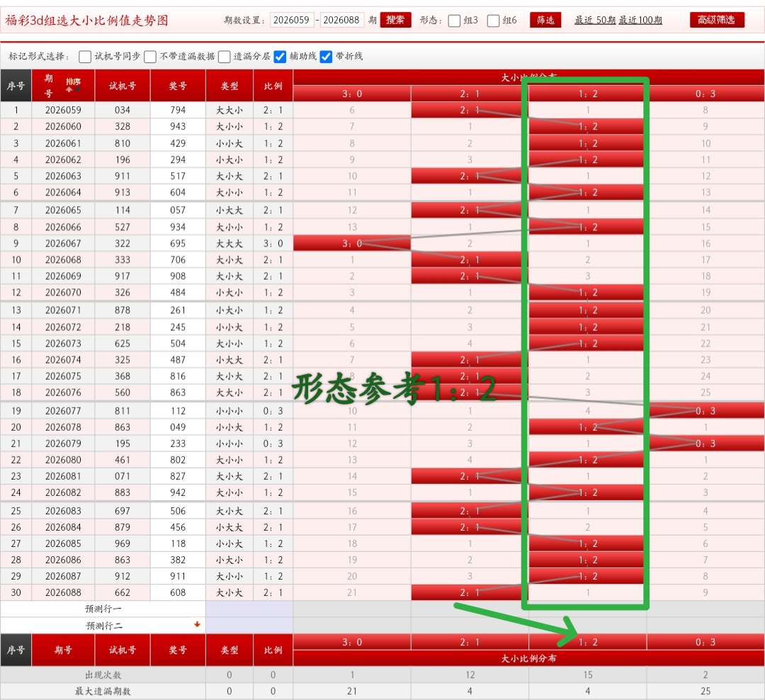Image resolution: width=765 pixels, height=700 pixels.
Task: Click the 预测行二 row label
Action: click(x=103, y=626)
